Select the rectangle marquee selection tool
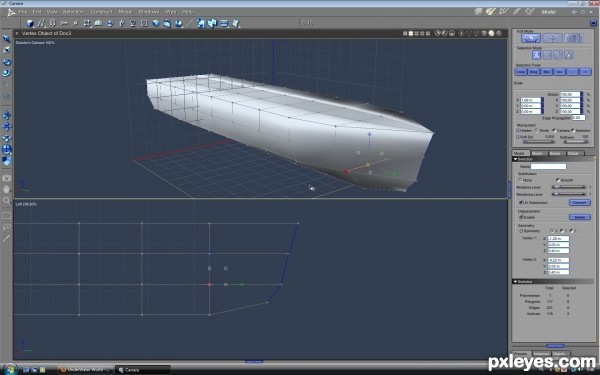This screenshot has height=375, width=600. (7, 216)
